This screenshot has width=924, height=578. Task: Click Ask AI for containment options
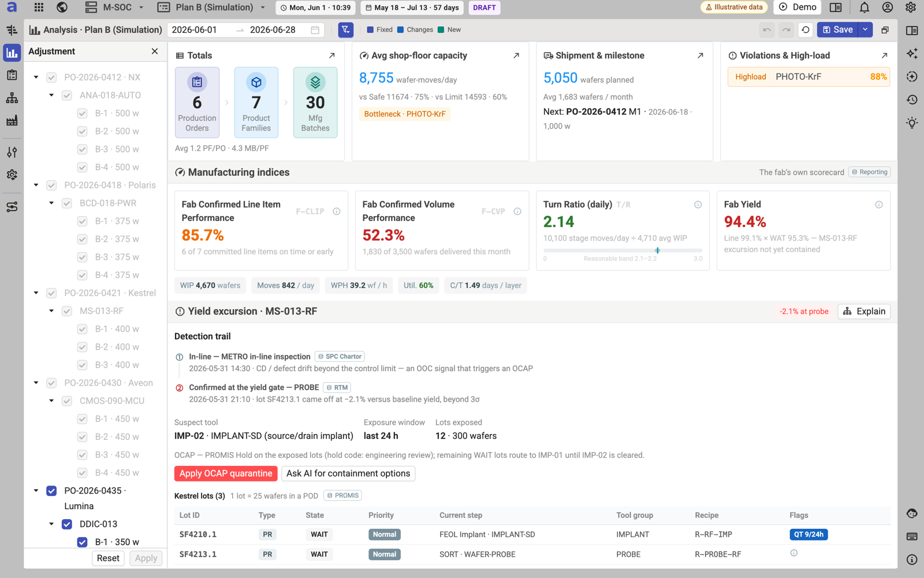(348, 473)
